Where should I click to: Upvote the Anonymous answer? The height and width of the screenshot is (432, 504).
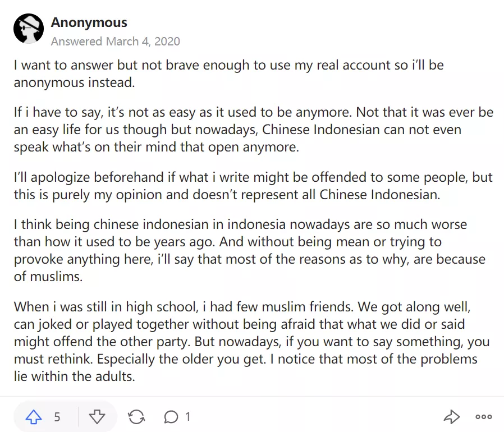35,417
